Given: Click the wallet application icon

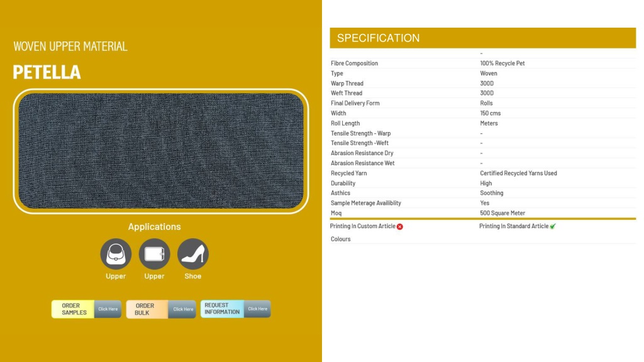Looking at the screenshot, I should coord(155,254).
